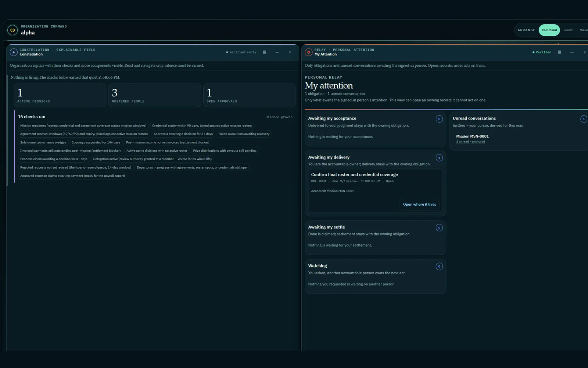Click the 2 unread anchored link
The width and height of the screenshot is (588, 368).
click(x=470, y=142)
